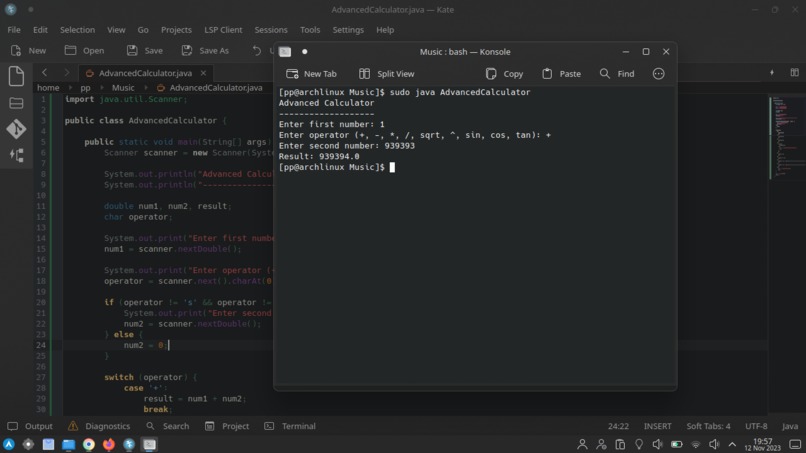Click the New document icon in Kate toolbar
This screenshot has width=806, height=453.
[x=16, y=50]
